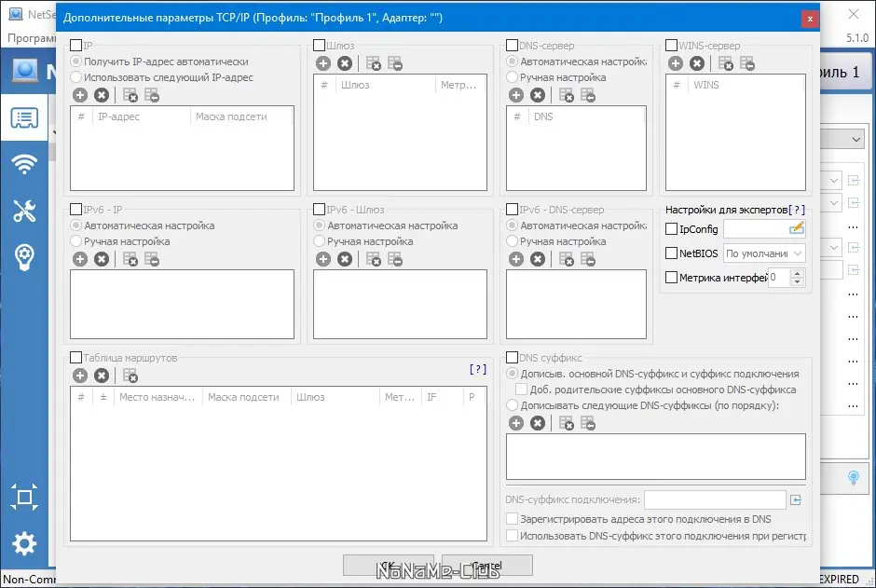Enable the Таблица маршрутов checkbox
Screen dimensions: 876x588
click(x=76, y=358)
